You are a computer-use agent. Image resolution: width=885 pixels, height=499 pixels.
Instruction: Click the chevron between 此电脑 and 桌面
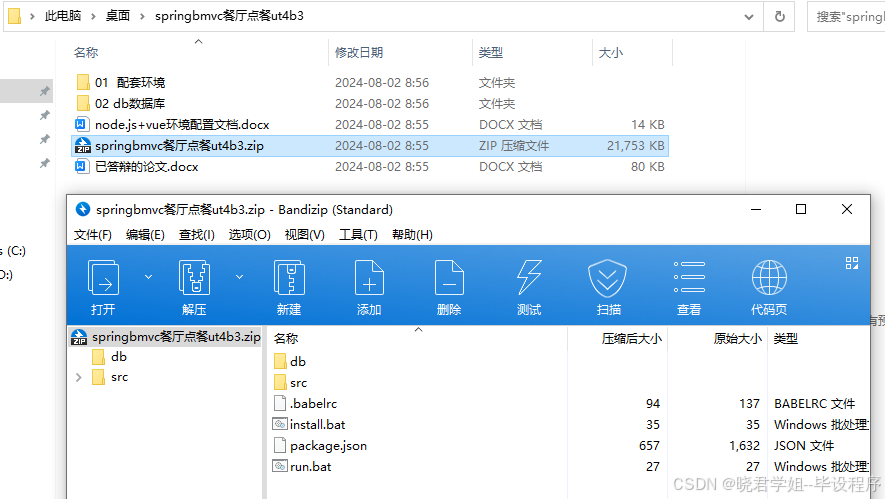click(94, 16)
